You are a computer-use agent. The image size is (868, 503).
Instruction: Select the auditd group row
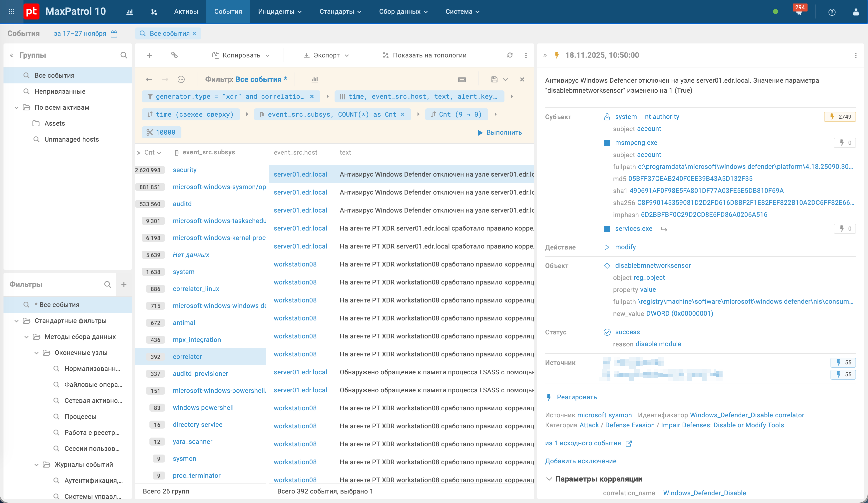click(182, 204)
